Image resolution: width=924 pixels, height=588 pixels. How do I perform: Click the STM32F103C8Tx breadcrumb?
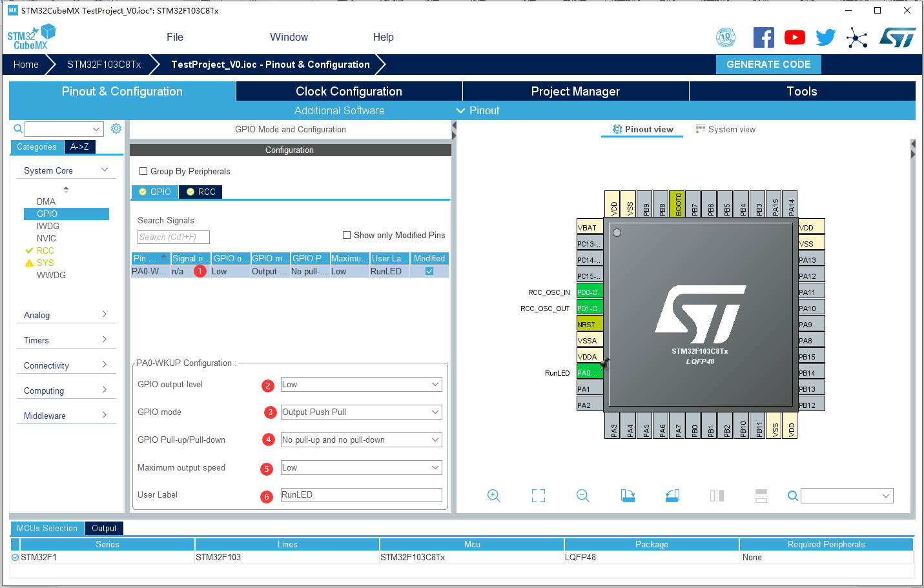point(104,65)
